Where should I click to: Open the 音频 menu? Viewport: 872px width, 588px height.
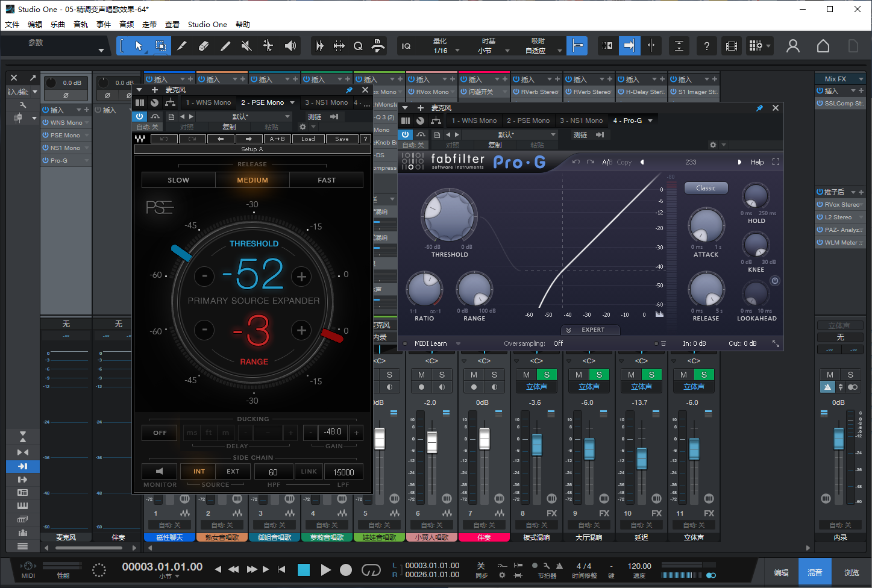(x=126, y=24)
